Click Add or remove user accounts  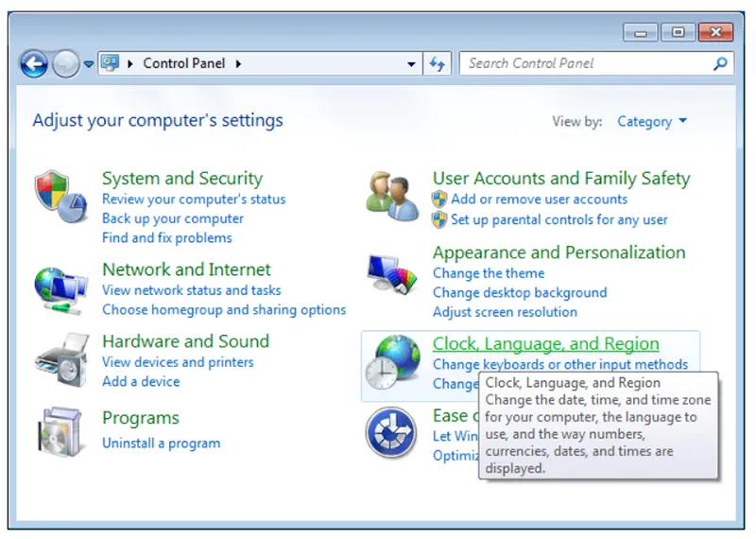pos(539,199)
